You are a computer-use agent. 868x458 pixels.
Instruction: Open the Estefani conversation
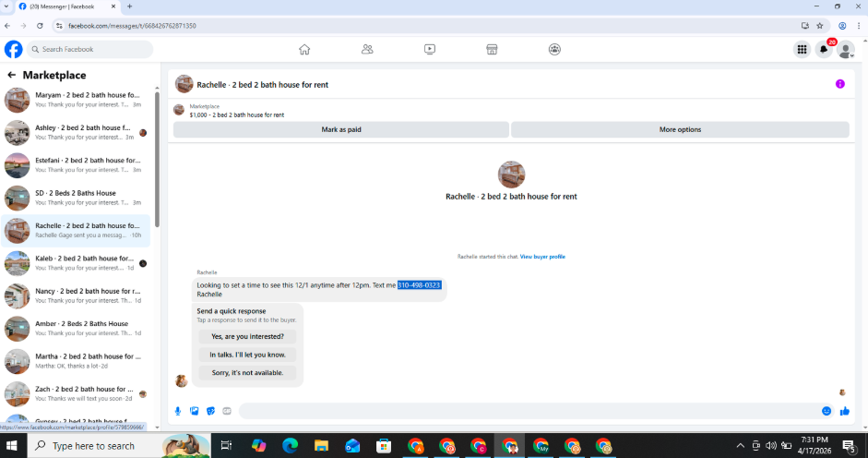(x=76, y=165)
